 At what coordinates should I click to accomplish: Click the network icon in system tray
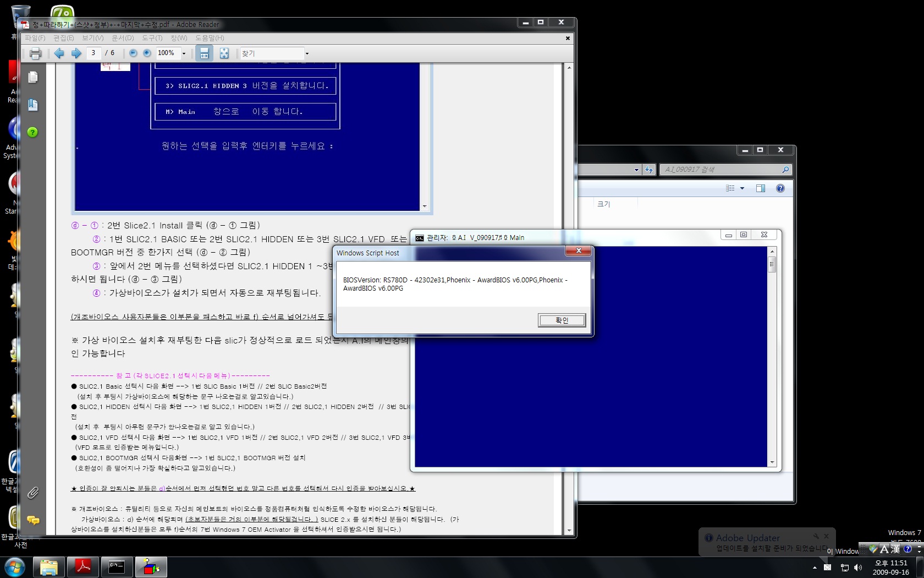coord(844,568)
